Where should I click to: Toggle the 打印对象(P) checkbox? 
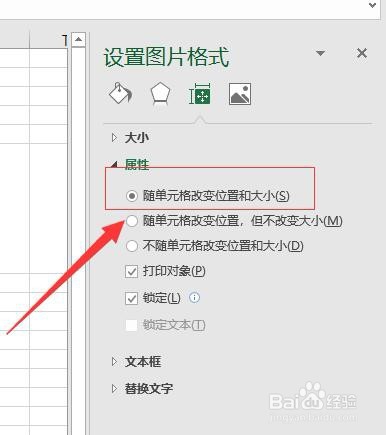pyautogui.click(x=131, y=271)
